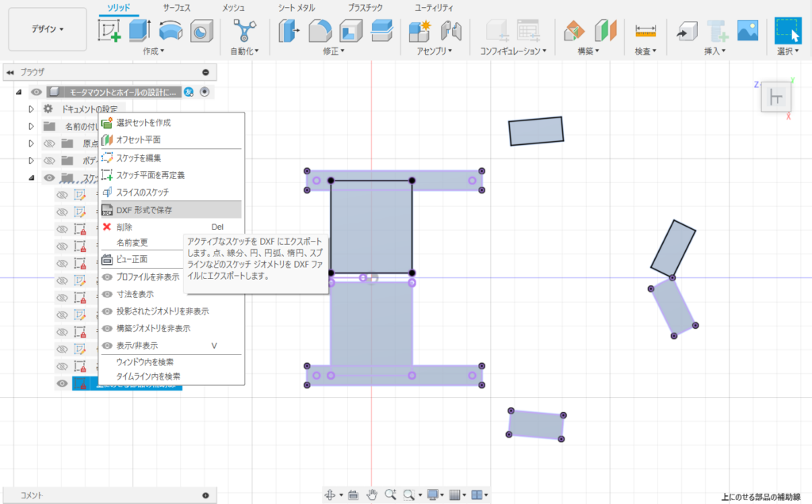This screenshot has height=504, width=812.
Task: Click the Automate (自動化) tool icon
Action: [x=244, y=31]
